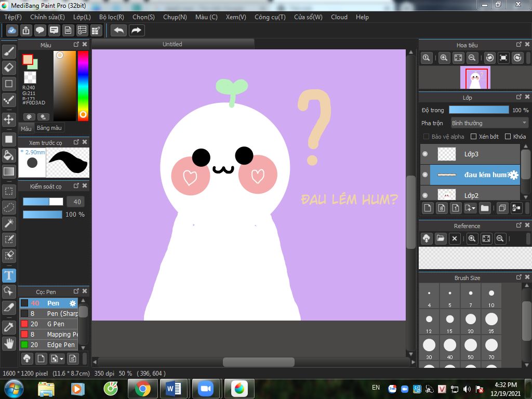This screenshot has width=532, height=399.
Task: Select the Bucket fill tool
Action: (9, 155)
